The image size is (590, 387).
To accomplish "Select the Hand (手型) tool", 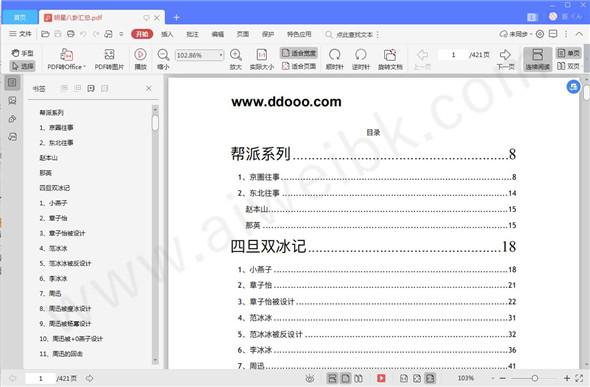I will tap(22, 53).
